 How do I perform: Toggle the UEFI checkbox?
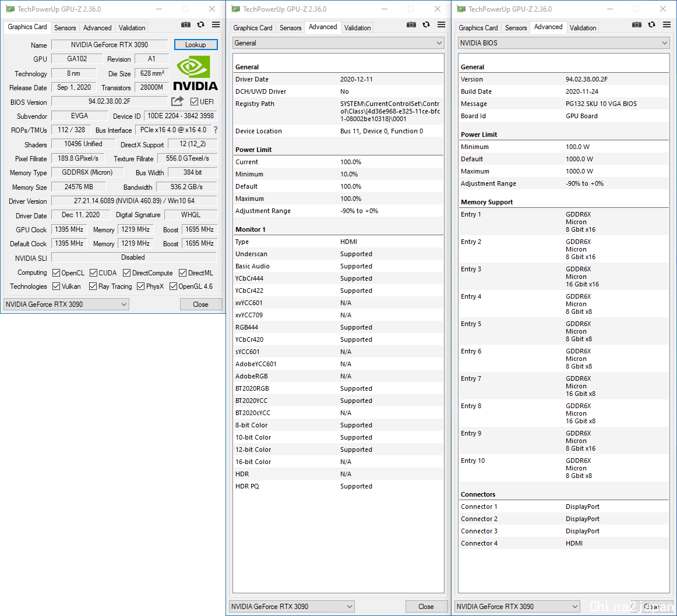pyautogui.click(x=194, y=102)
